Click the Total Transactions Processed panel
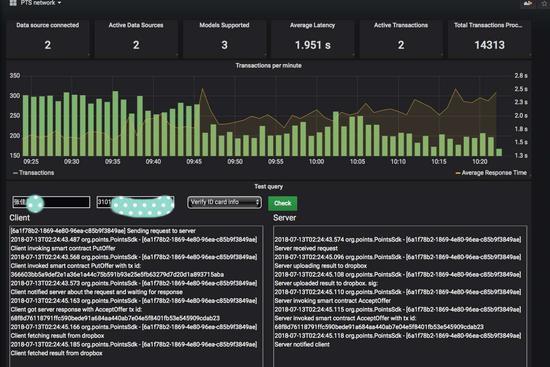 (489, 38)
